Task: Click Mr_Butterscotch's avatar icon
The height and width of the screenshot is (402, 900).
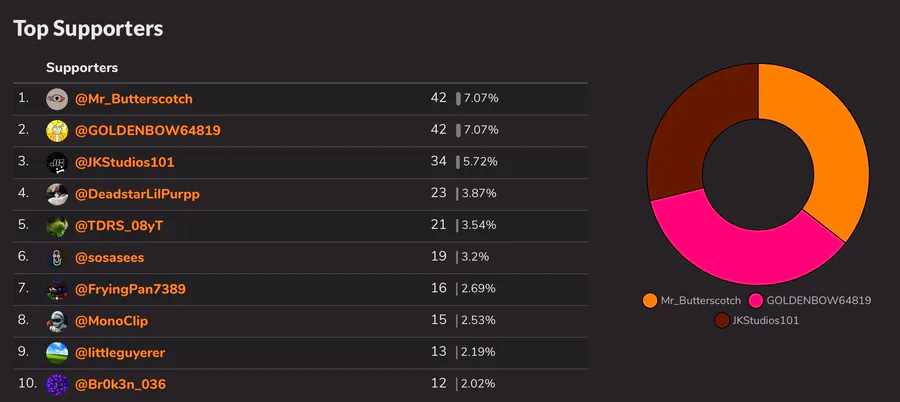Action: pyautogui.click(x=57, y=99)
